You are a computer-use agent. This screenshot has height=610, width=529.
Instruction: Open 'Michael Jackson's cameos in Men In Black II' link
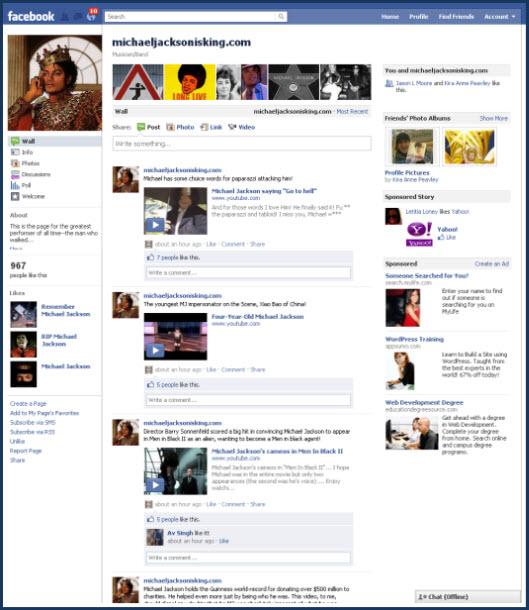coord(277,451)
